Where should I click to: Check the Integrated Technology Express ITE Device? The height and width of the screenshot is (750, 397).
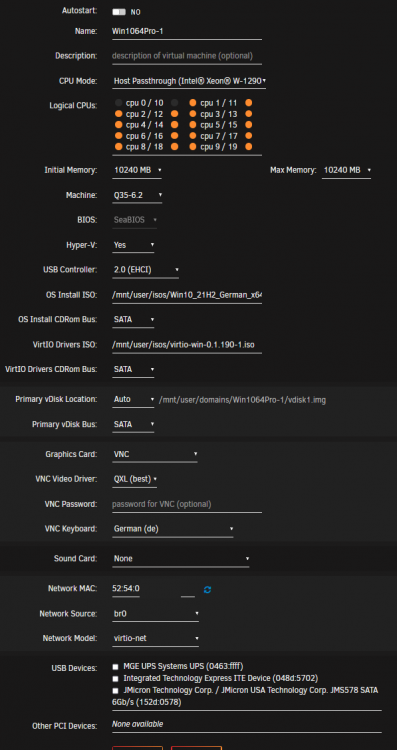(x=115, y=679)
